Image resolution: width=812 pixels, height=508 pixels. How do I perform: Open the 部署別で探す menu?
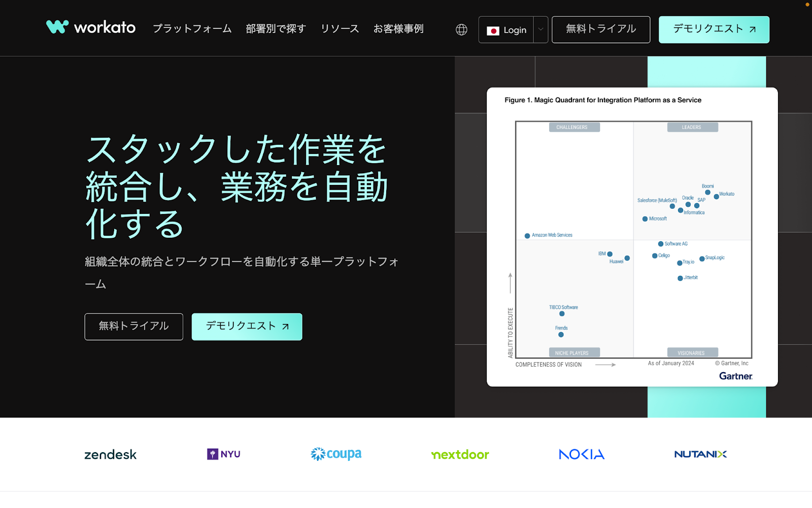click(x=276, y=29)
